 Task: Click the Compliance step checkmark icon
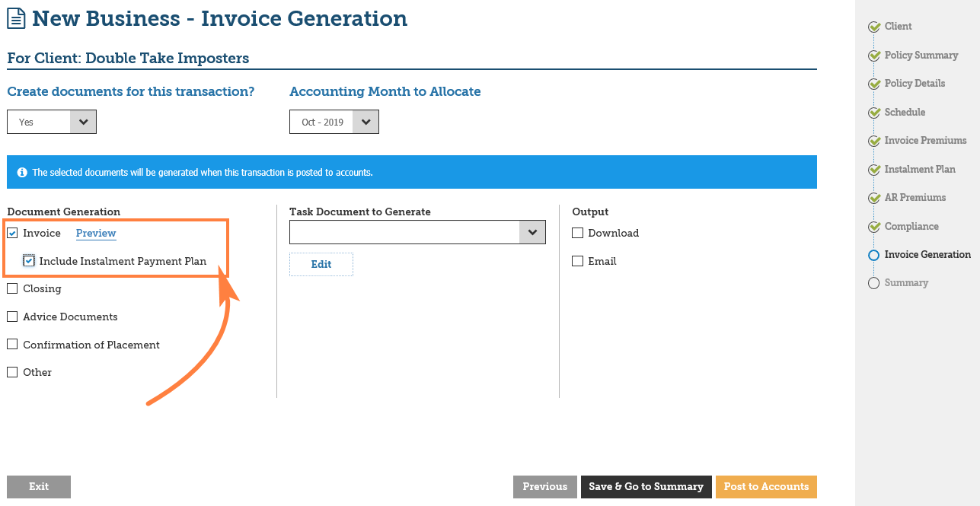tap(874, 227)
